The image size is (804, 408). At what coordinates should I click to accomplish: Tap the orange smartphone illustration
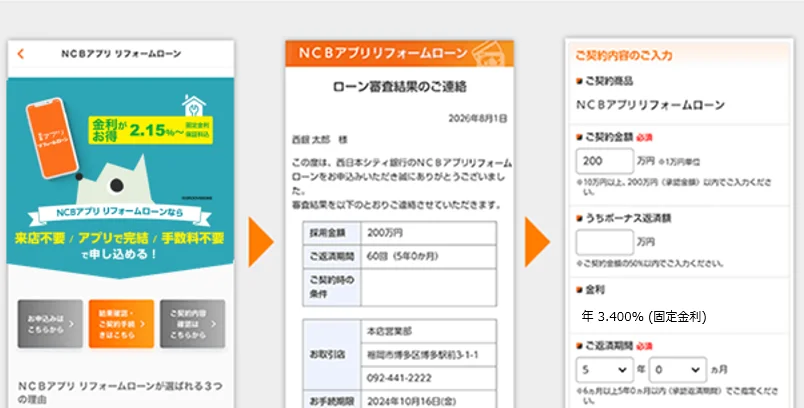[x=52, y=138]
